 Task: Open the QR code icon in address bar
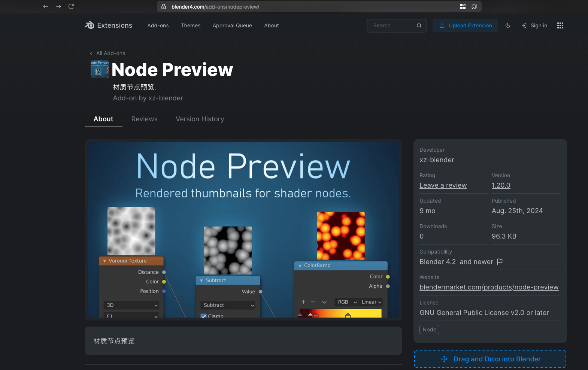(463, 6)
